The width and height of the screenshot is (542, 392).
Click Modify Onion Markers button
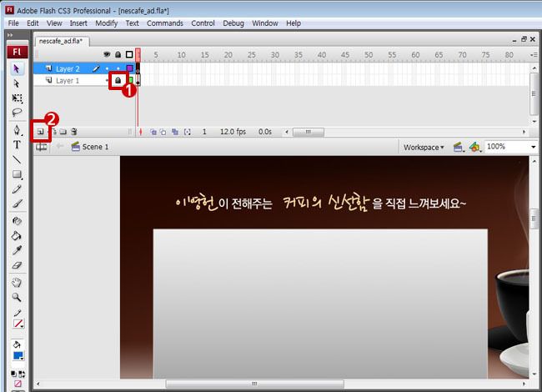point(188,132)
